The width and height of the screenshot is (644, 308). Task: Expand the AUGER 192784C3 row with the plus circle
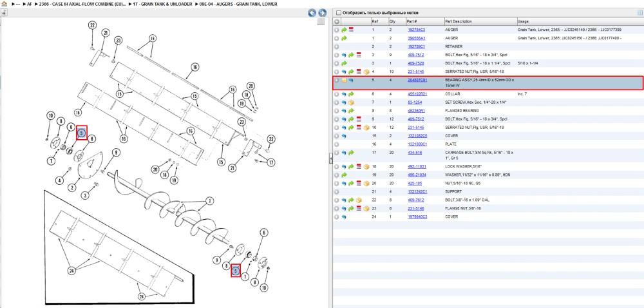[x=336, y=30]
